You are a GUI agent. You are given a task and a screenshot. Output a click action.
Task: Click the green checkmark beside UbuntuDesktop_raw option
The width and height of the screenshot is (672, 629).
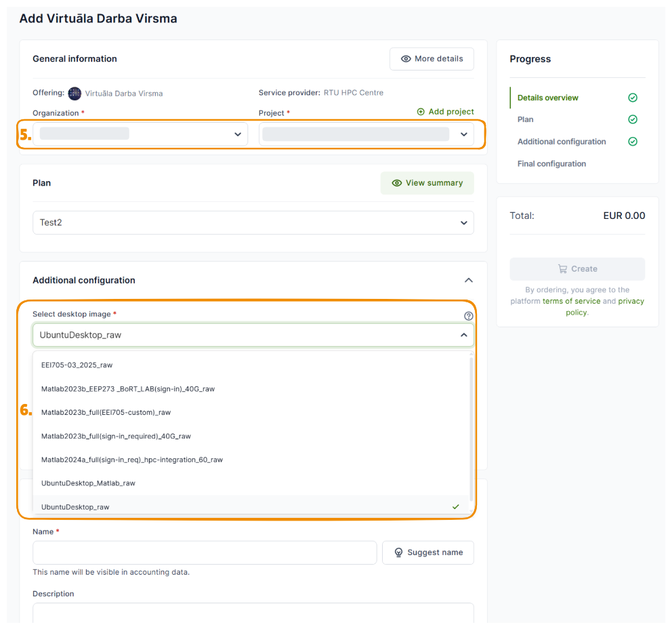point(456,507)
